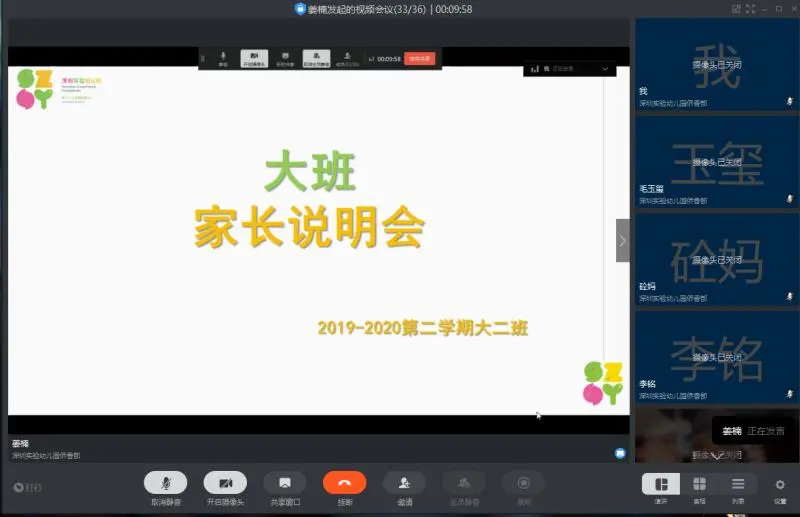Select the 我 participant video tile

[716, 65]
